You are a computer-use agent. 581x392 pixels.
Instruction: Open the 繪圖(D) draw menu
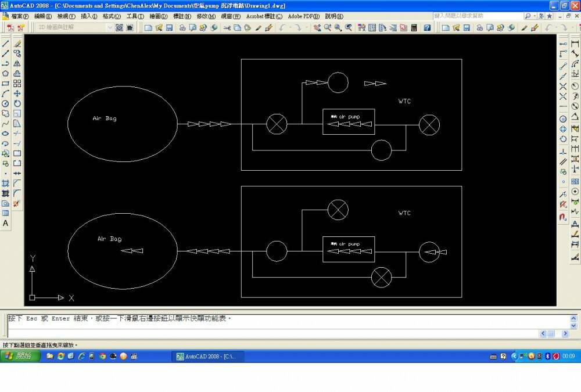coord(157,16)
